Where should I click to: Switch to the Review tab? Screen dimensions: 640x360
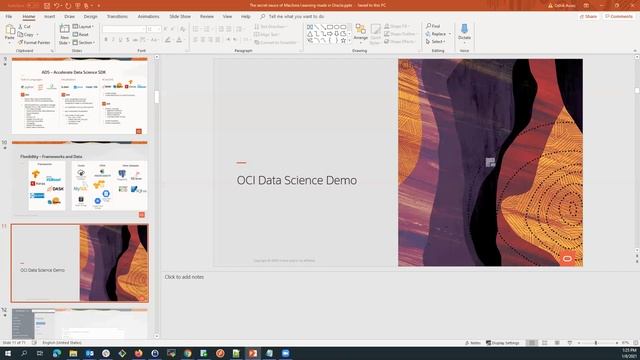(x=207, y=16)
